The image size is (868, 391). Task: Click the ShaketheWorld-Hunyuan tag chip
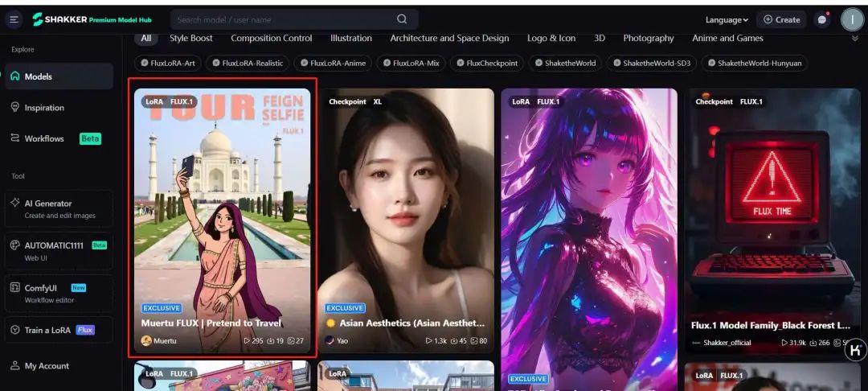(x=754, y=63)
